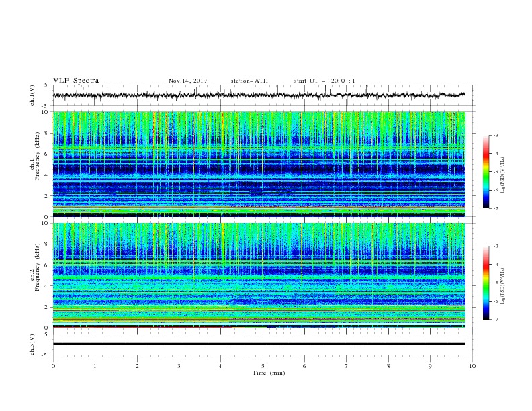Image resolution: width=532 pixels, height=411 pixels.
Task: Click the "2" tick on the Time axis
Action: pos(137,366)
